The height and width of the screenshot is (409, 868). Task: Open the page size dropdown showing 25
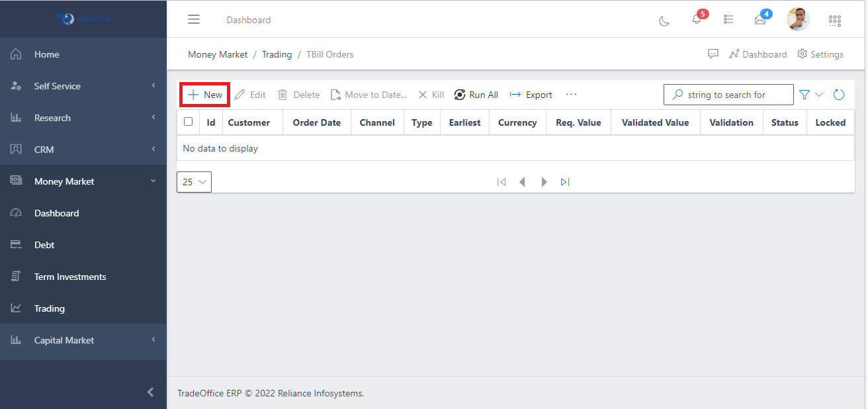point(194,182)
